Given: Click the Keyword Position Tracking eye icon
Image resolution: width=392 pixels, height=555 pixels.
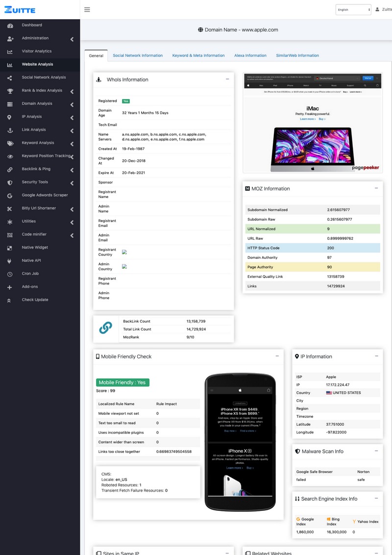Looking at the screenshot, I should coord(10,156).
